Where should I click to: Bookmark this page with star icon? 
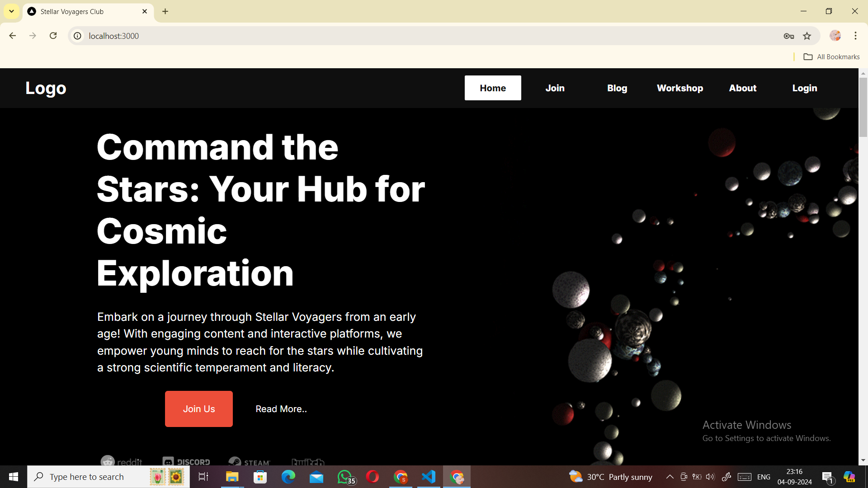tap(807, 36)
